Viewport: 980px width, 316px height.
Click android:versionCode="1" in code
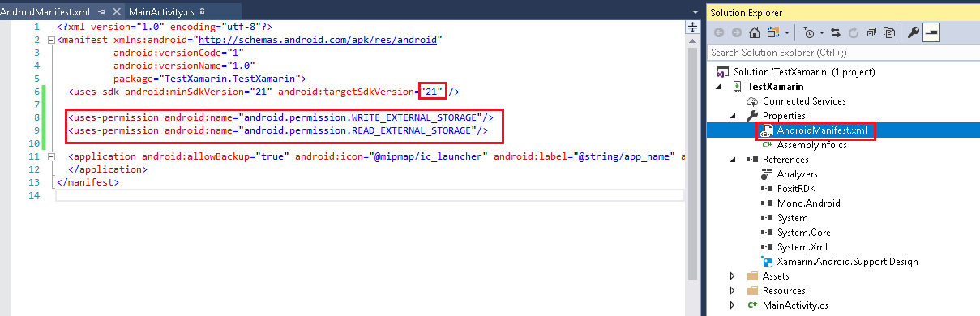(179, 53)
